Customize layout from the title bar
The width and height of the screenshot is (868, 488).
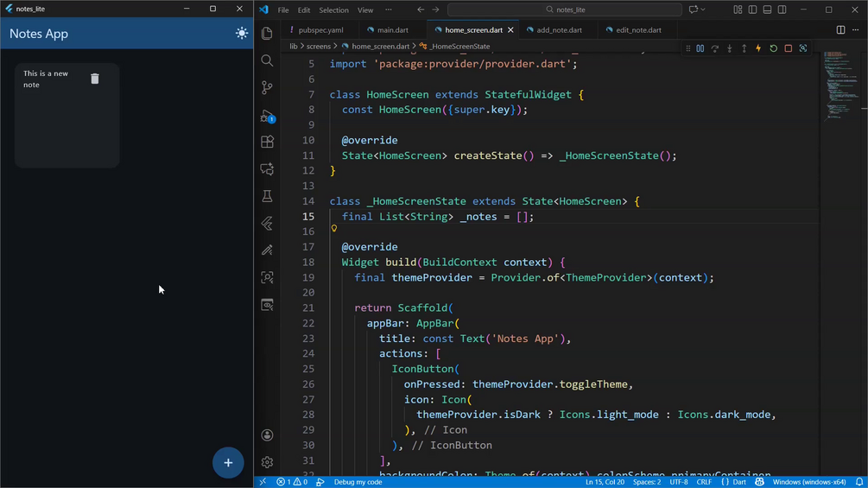coord(738,10)
